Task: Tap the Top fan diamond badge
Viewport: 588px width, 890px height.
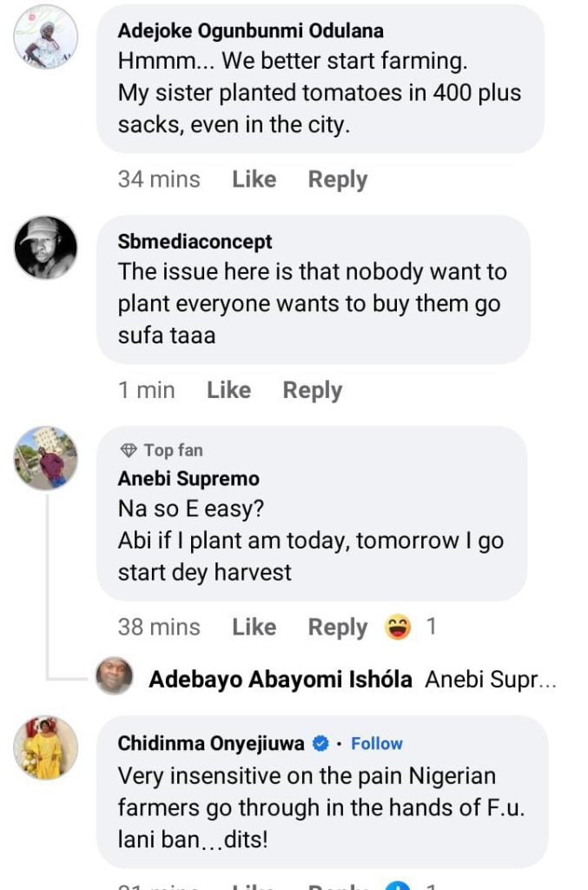Action: pyautogui.click(x=129, y=450)
